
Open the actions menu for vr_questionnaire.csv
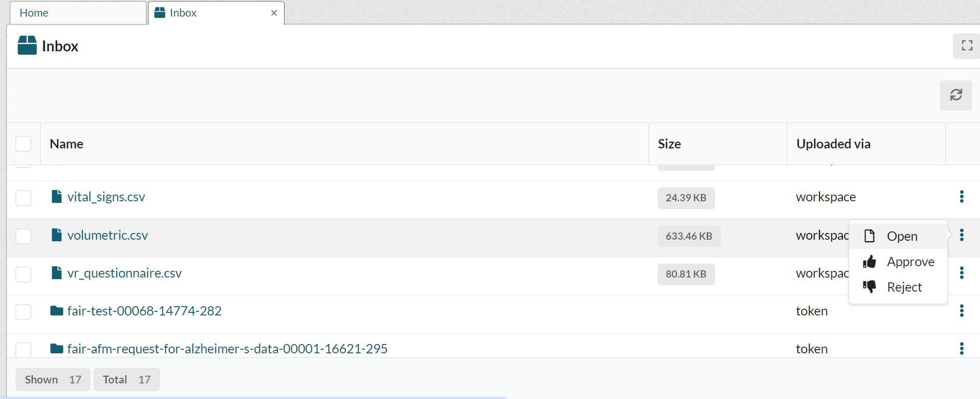click(x=962, y=273)
